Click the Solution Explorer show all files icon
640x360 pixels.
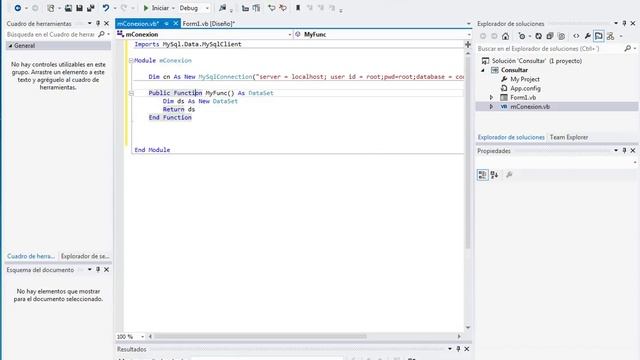click(x=561, y=36)
